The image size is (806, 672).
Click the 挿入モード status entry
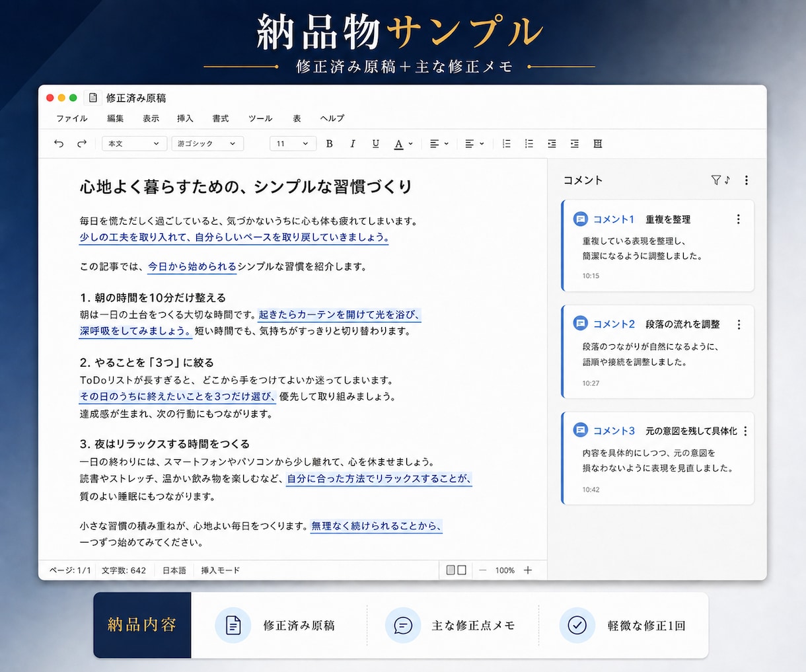(221, 570)
